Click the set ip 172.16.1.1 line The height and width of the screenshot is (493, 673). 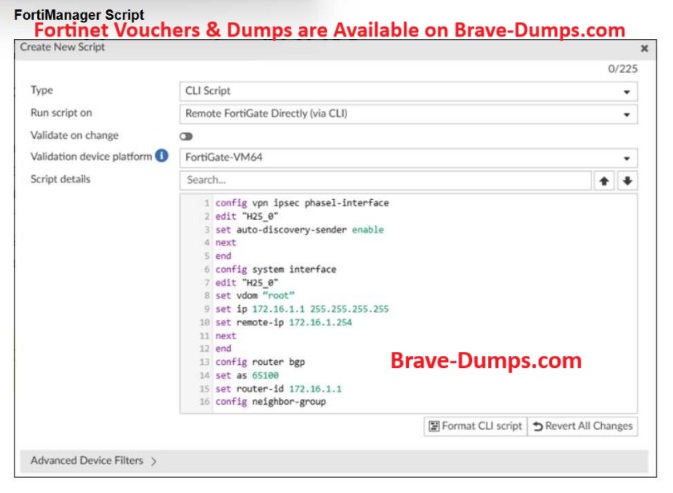click(x=302, y=309)
